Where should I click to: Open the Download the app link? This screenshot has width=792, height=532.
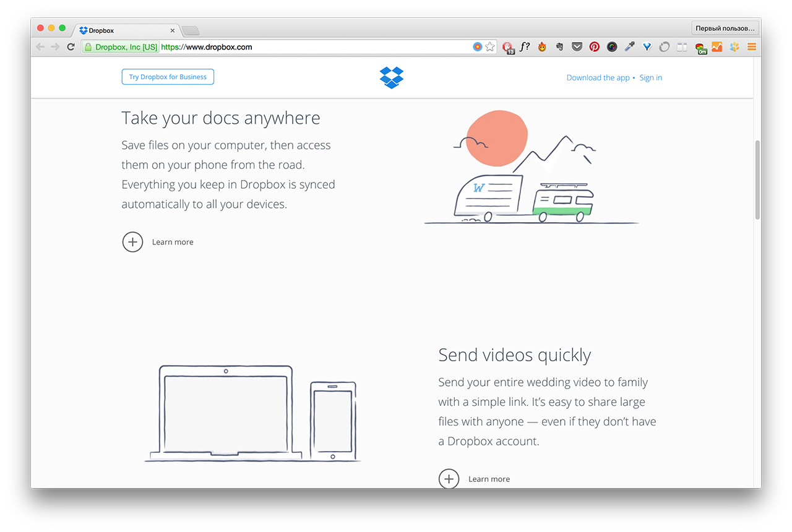tap(598, 78)
